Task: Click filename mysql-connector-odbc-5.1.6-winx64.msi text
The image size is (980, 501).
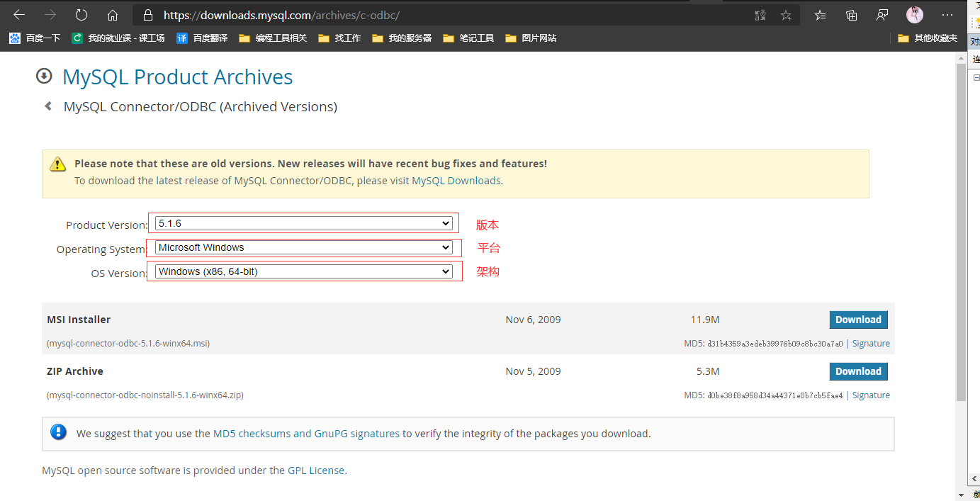Action: click(128, 343)
